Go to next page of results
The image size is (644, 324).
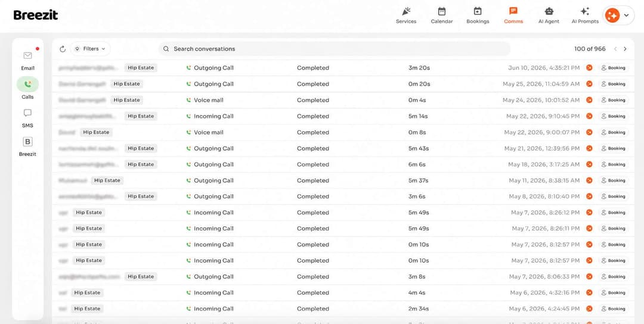tap(625, 49)
